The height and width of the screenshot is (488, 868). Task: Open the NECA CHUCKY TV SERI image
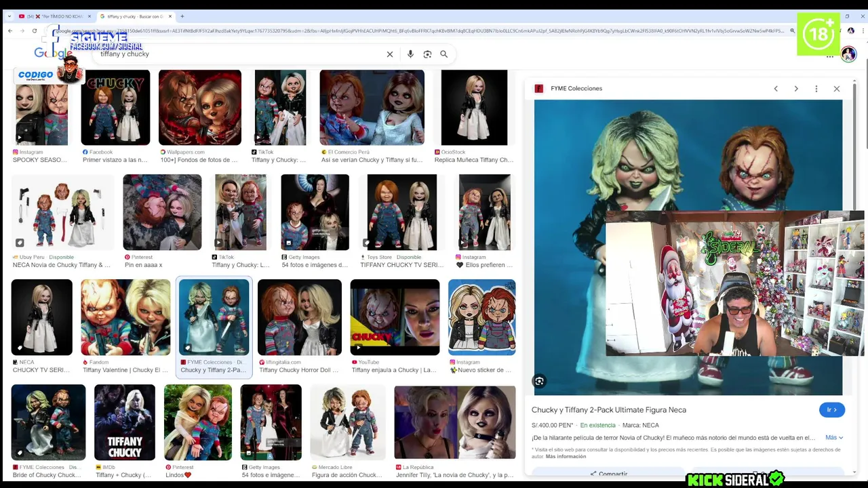tap(42, 317)
